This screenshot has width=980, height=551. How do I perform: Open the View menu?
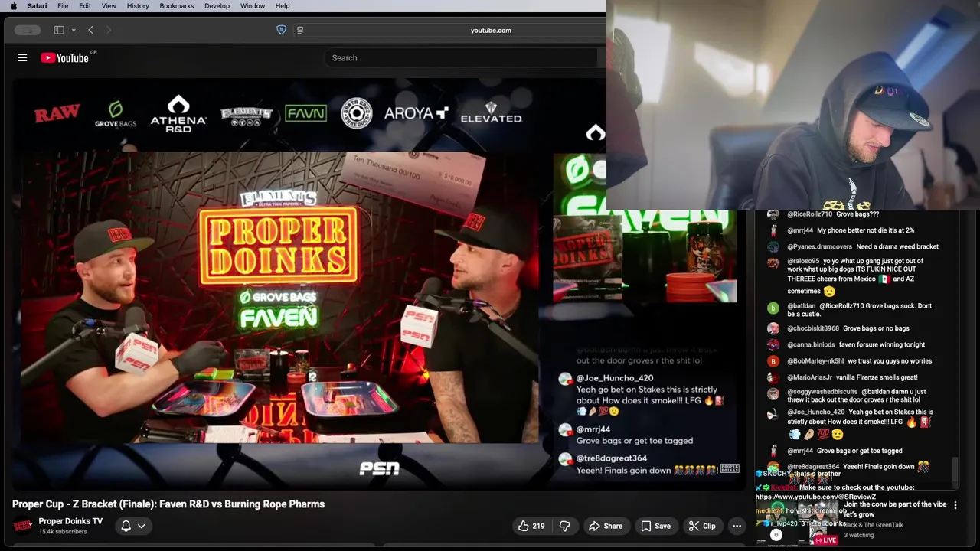click(109, 6)
